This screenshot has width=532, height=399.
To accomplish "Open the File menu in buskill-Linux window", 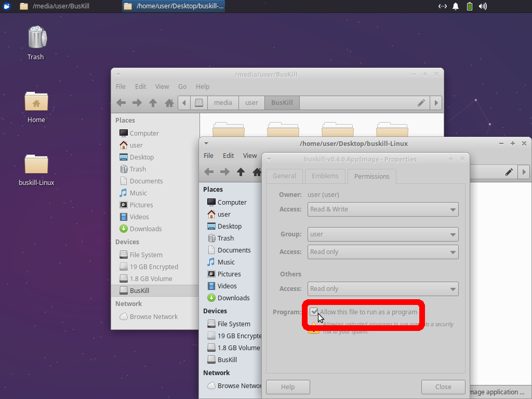I will 208,155.
